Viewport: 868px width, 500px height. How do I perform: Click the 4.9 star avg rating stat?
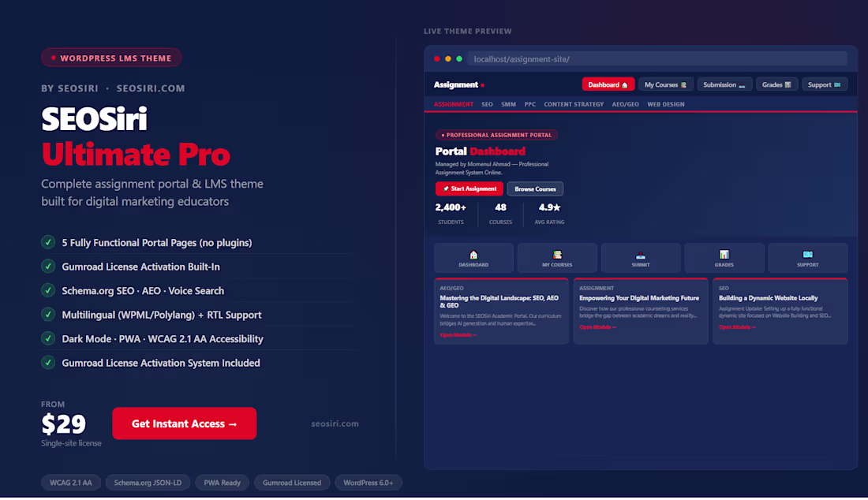click(x=550, y=214)
